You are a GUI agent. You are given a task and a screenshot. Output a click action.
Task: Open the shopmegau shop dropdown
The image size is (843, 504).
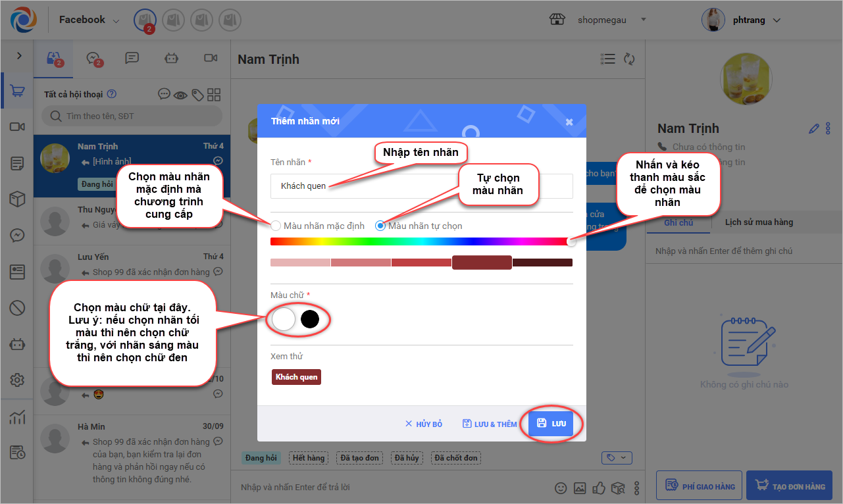click(x=612, y=20)
